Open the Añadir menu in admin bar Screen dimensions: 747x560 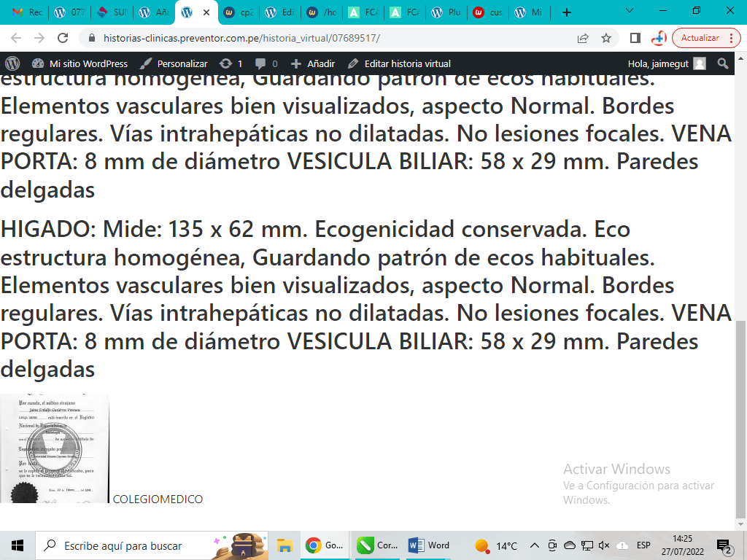(313, 63)
